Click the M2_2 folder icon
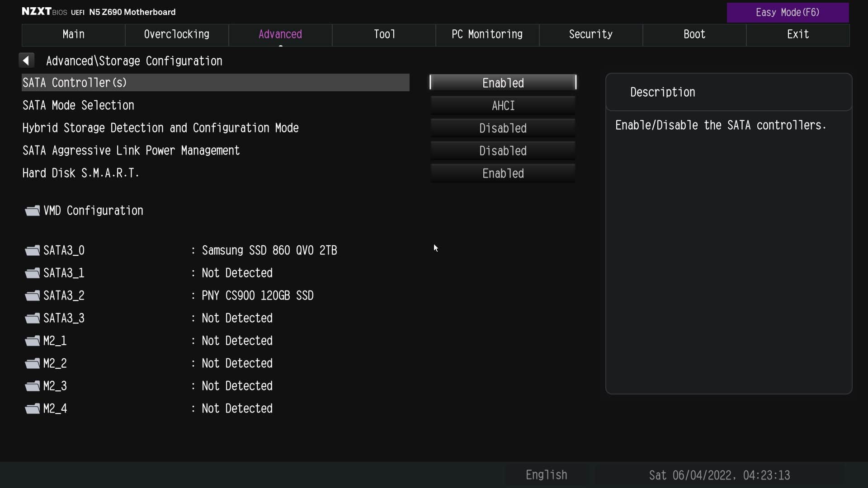868x488 pixels. pyautogui.click(x=33, y=363)
